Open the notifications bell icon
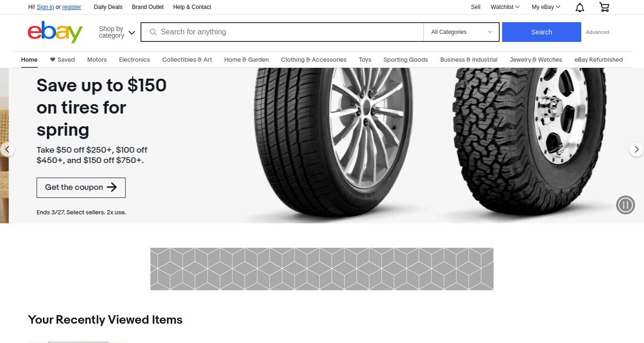 coord(580,7)
